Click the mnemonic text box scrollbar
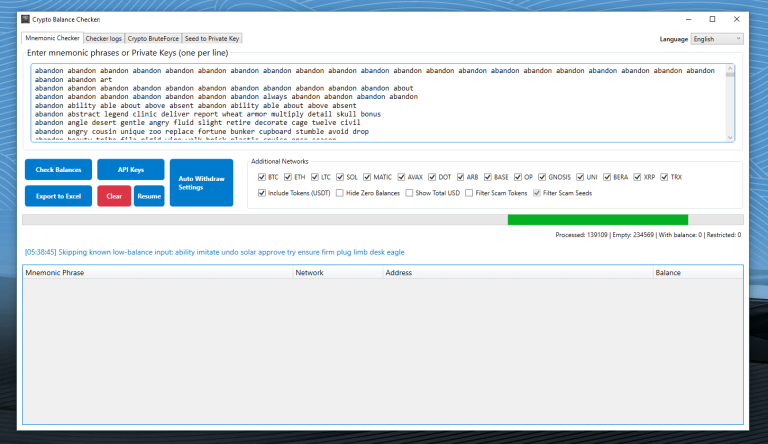The width and height of the screenshot is (768, 444). pyautogui.click(x=730, y=103)
